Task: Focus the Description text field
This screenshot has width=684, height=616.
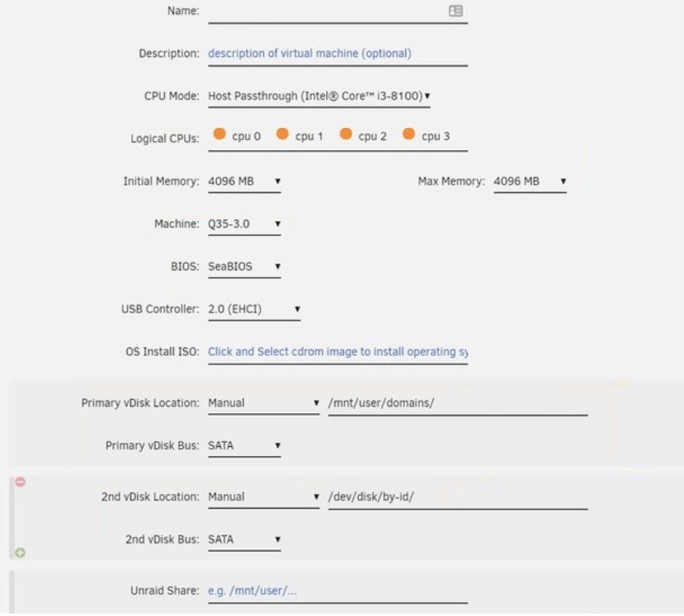Action: pyautogui.click(x=337, y=54)
